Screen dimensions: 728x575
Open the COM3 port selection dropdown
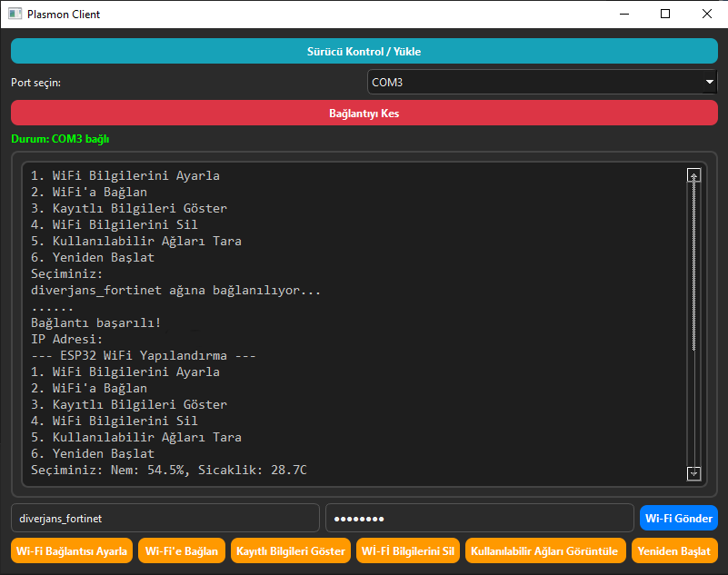click(542, 83)
